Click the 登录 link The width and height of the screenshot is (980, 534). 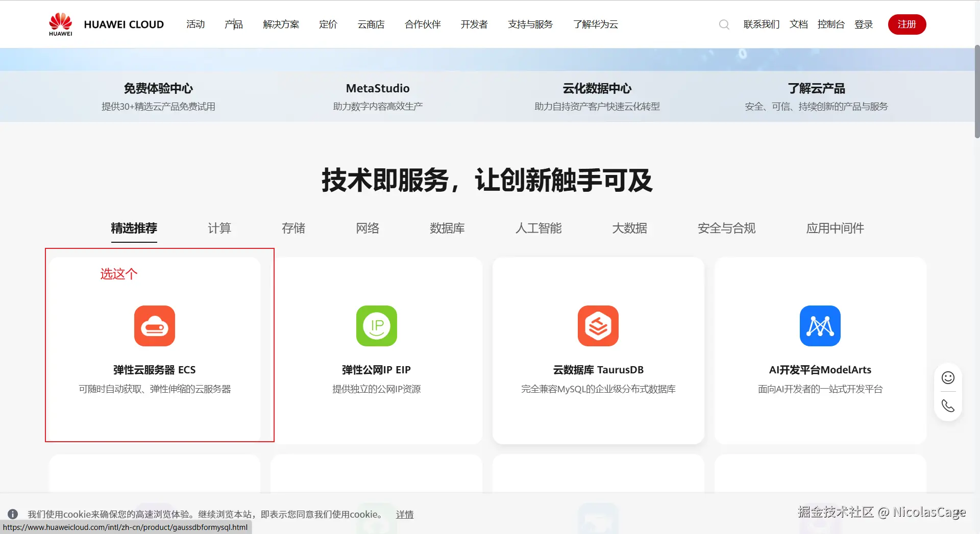pyautogui.click(x=864, y=24)
